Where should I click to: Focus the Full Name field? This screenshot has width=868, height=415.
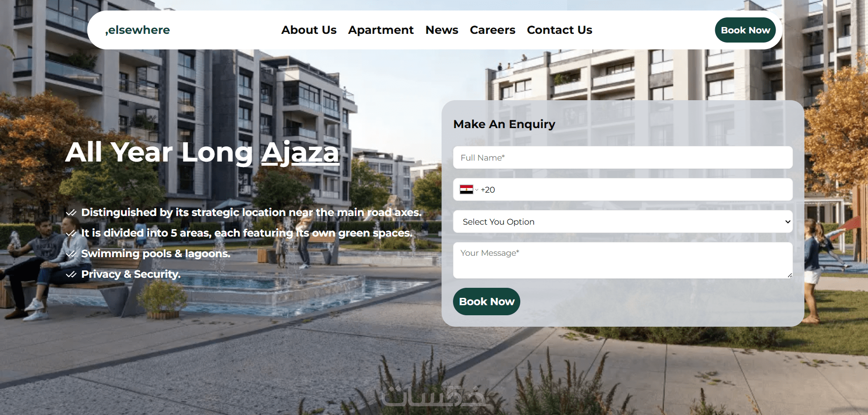(623, 157)
